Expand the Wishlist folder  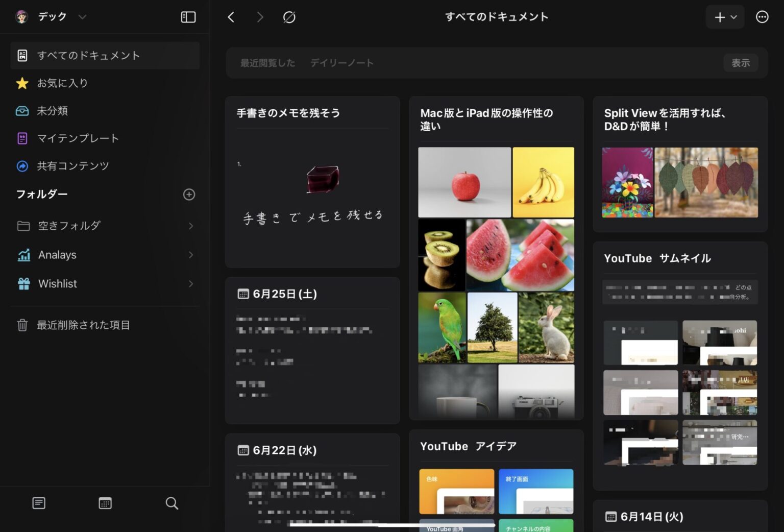tap(190, 284)
